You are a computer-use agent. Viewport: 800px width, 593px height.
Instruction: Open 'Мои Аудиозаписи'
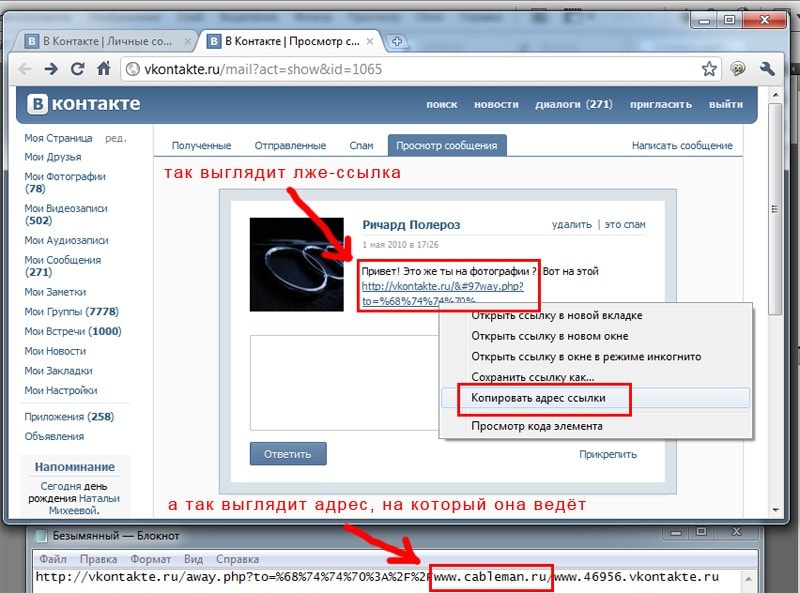(66, 240)
